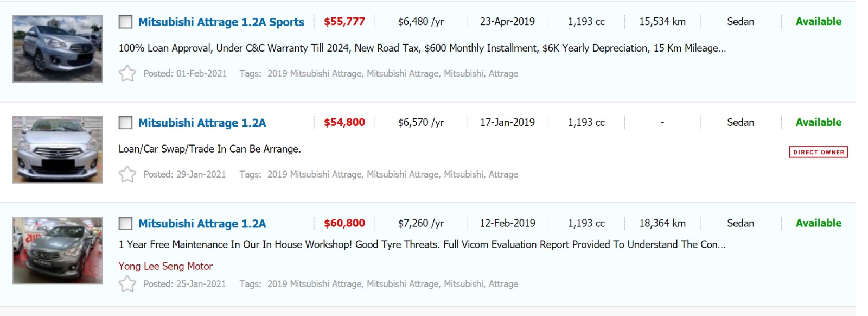The height and width of the screenshot is (316, 868).
Task: Tick the checkbox for the $60,800 Attrage
Action: [125, 223]
